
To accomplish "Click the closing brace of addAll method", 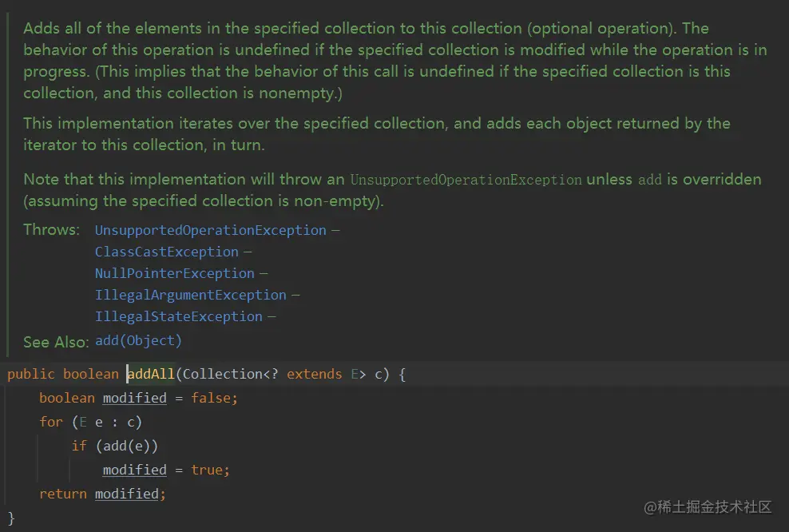I will [11, 518].
